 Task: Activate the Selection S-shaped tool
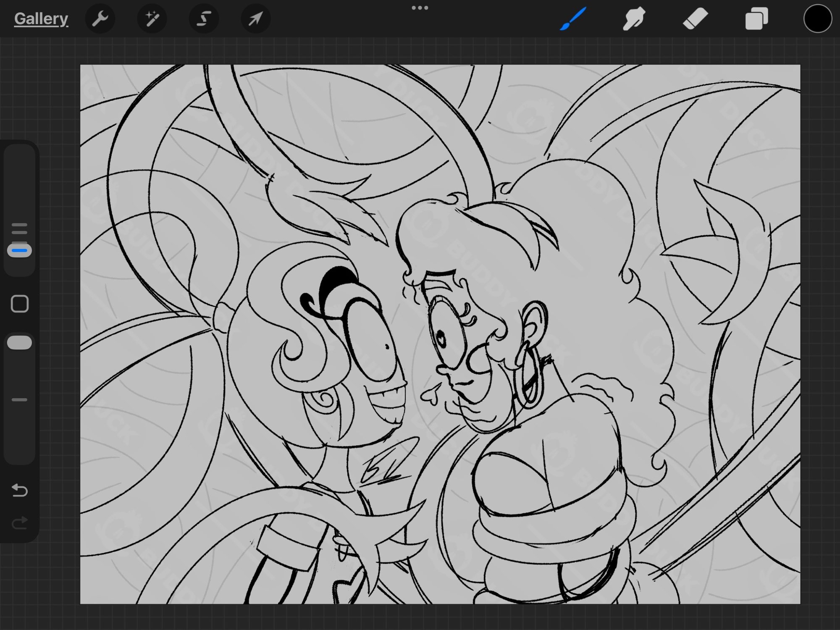tap(204, 19)
